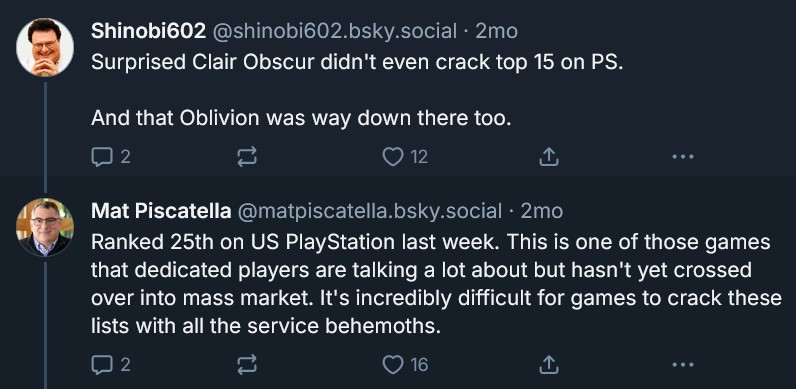The height and width of the screenshot is (389, 796).
Task: Share Mat Piscatella's post
Action: click(548, 365)
